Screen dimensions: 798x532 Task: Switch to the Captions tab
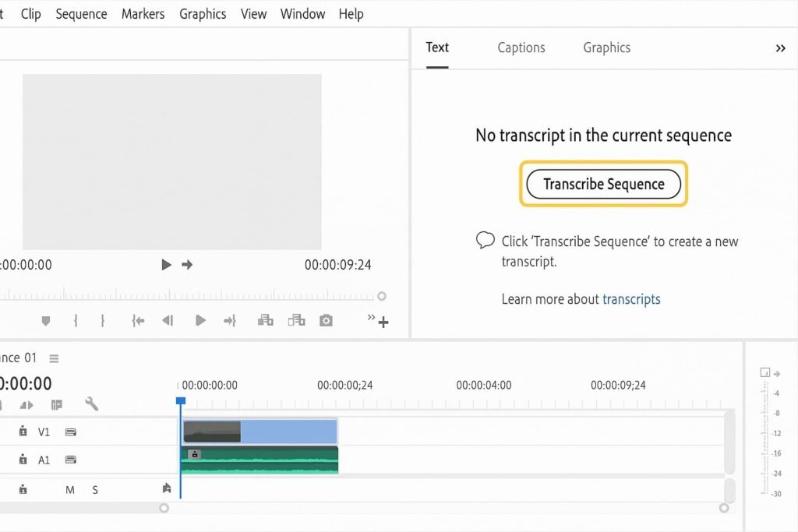[521, 48]
